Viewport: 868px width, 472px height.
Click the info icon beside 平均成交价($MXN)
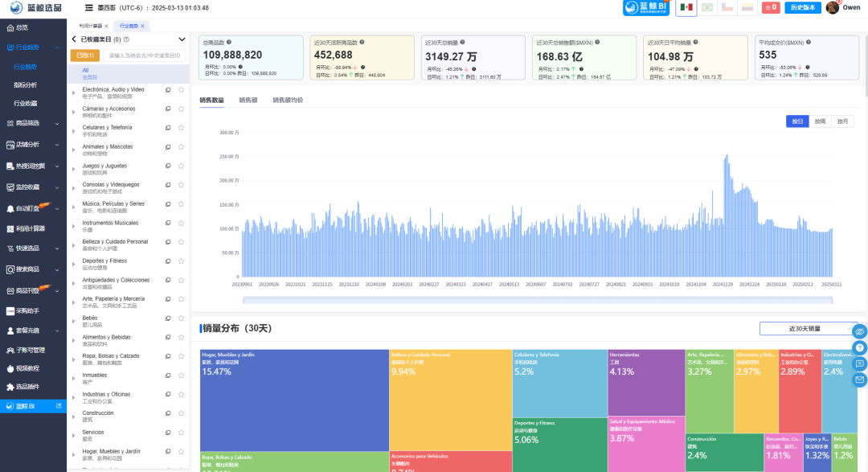pos(809,42)
